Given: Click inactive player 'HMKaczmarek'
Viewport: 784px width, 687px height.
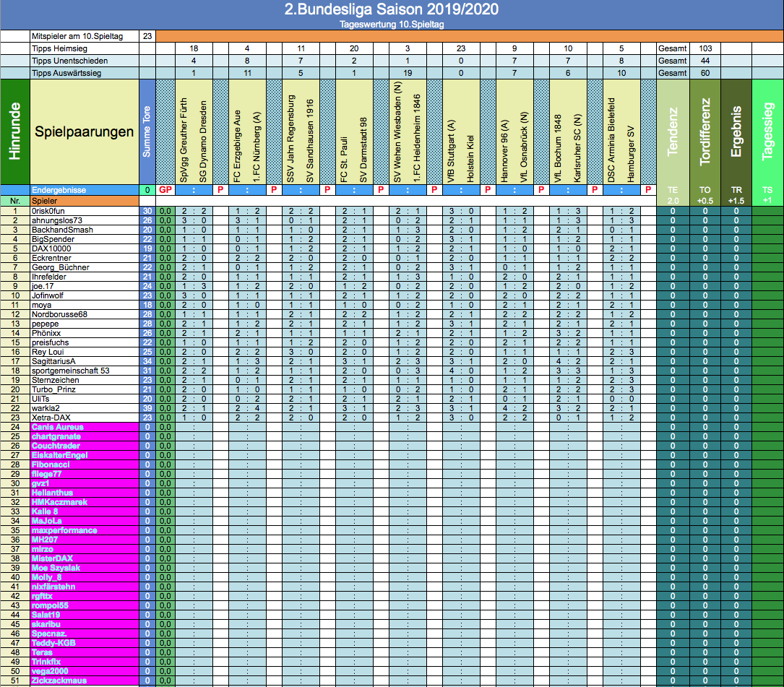Looking at the screenshot, I should [x=59, y=502].
